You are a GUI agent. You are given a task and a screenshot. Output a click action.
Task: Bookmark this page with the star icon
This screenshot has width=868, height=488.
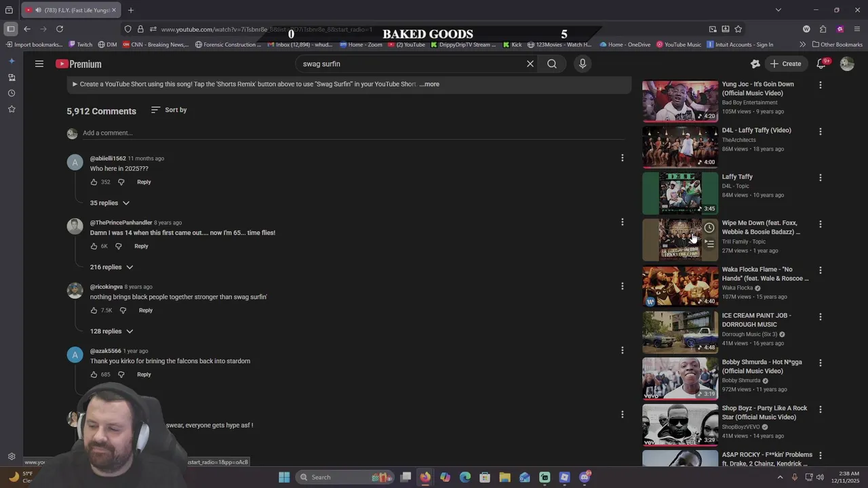[738, 29]
